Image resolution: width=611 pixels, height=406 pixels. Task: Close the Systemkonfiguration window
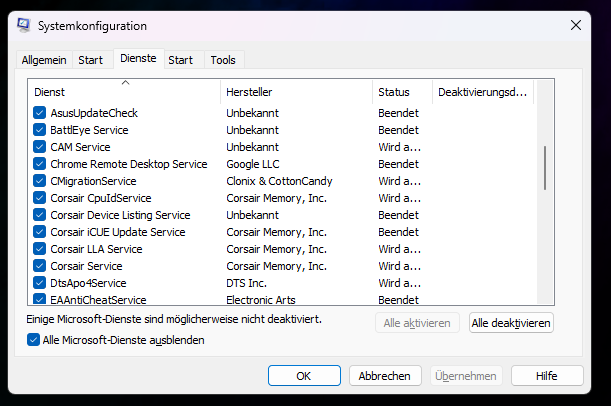[577, 25]
